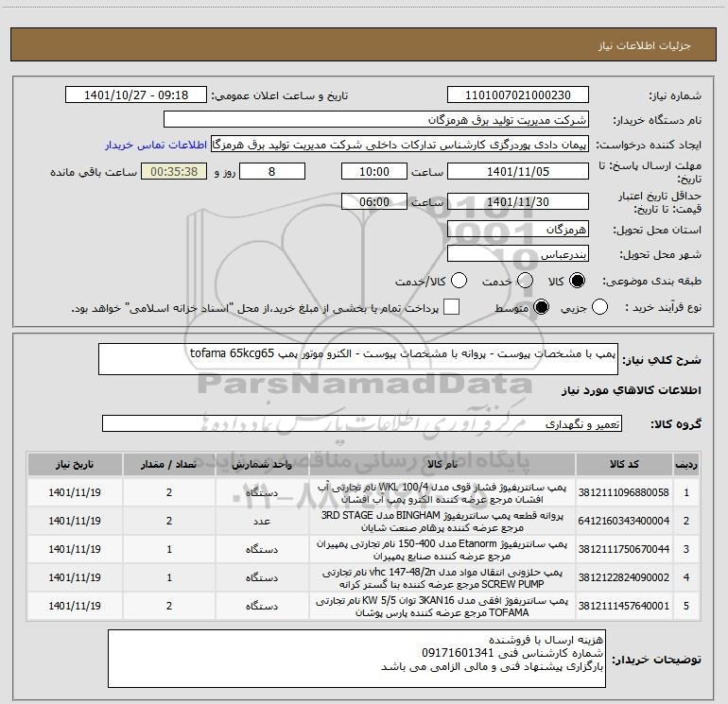Image resolution: width=728 pixels, height=704 pixels.
Task: Select the کالا/خدمت radio button
Action: 459,281
